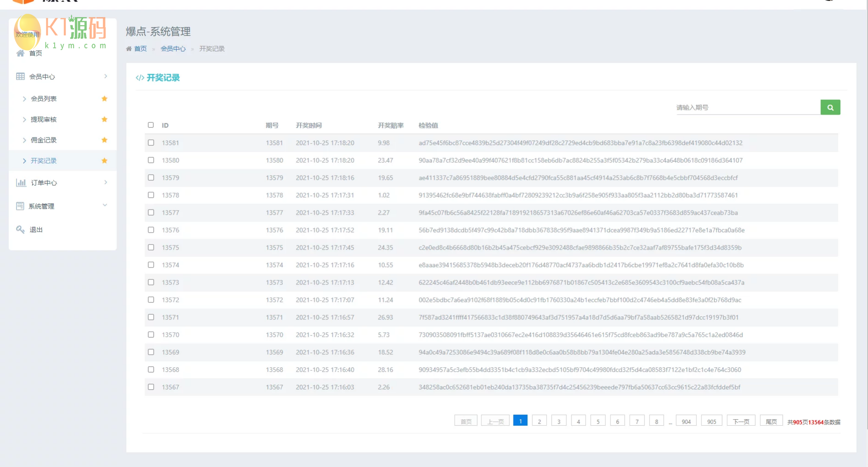
Task: Click the 会员中心 breadcrumb link
Action: point(173,49)
